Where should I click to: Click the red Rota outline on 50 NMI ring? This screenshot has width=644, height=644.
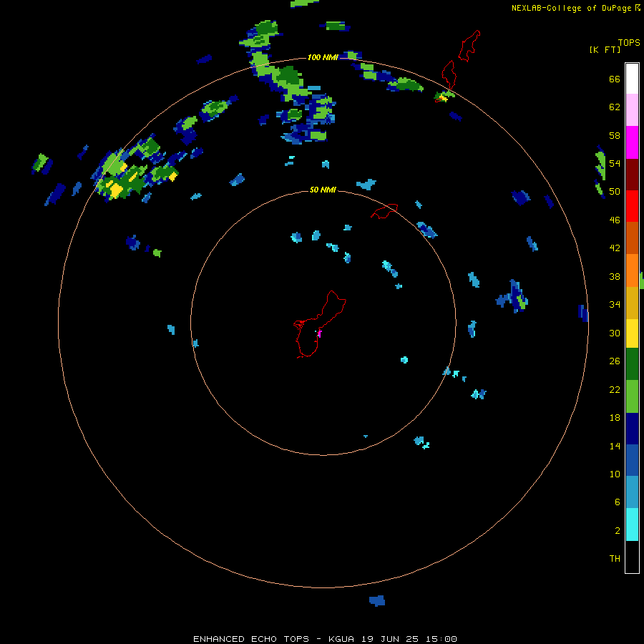coord(384,211)
